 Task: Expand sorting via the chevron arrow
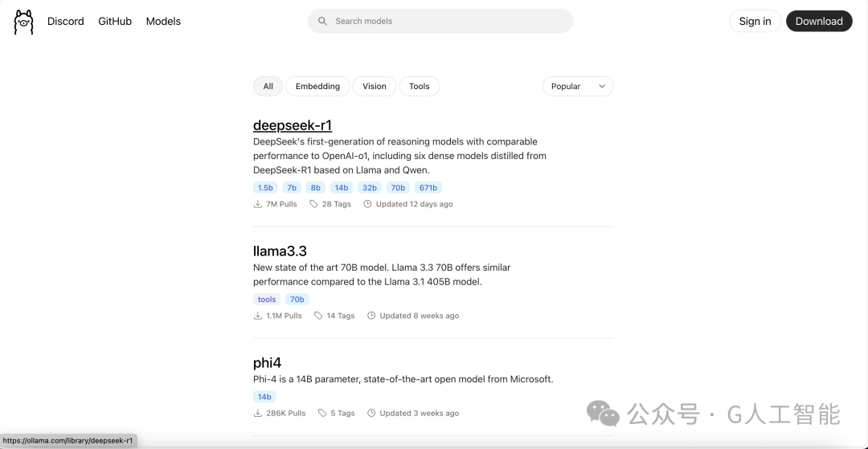602,86
